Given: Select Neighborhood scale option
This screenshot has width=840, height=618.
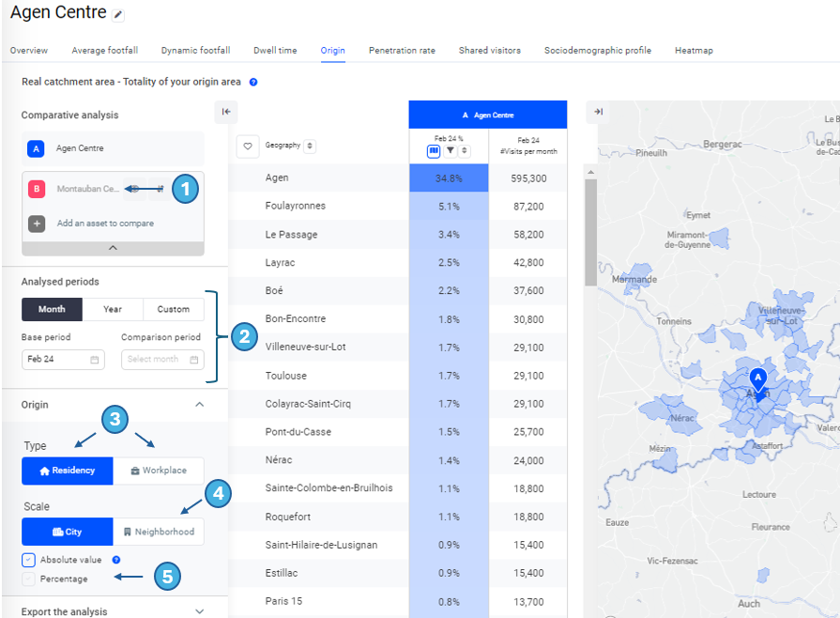Looking at the screenshot, I should coord(159,532).
